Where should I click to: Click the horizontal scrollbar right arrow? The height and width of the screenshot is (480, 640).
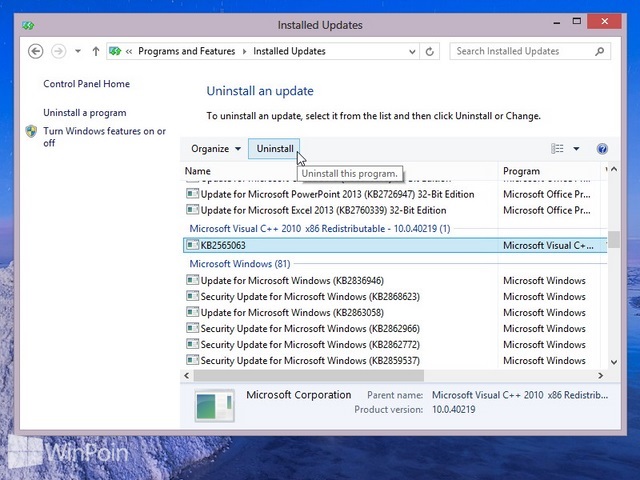tap(600, 376)
